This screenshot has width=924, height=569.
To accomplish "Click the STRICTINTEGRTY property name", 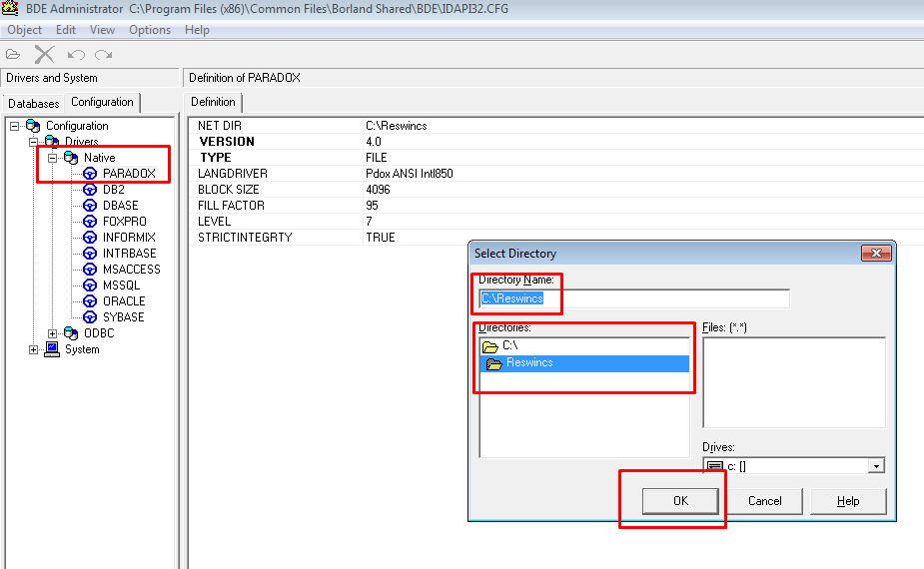I will click(245, 237).
